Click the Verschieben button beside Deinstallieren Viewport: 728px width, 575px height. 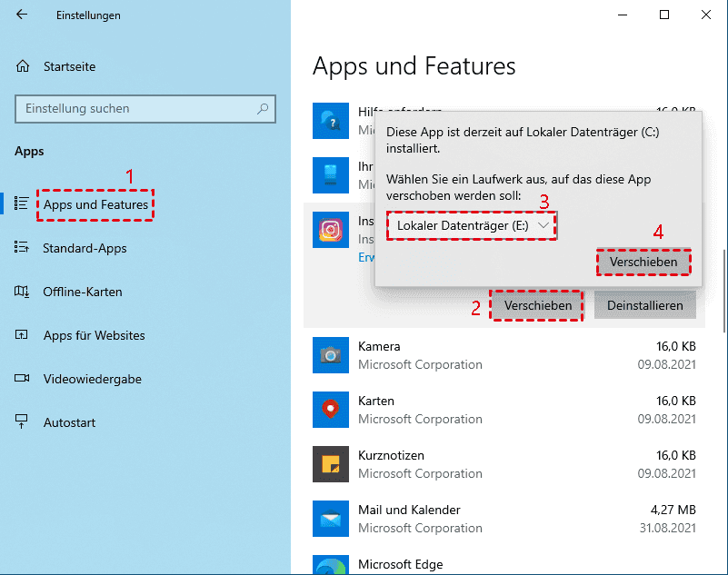click(x=538, y=305)
